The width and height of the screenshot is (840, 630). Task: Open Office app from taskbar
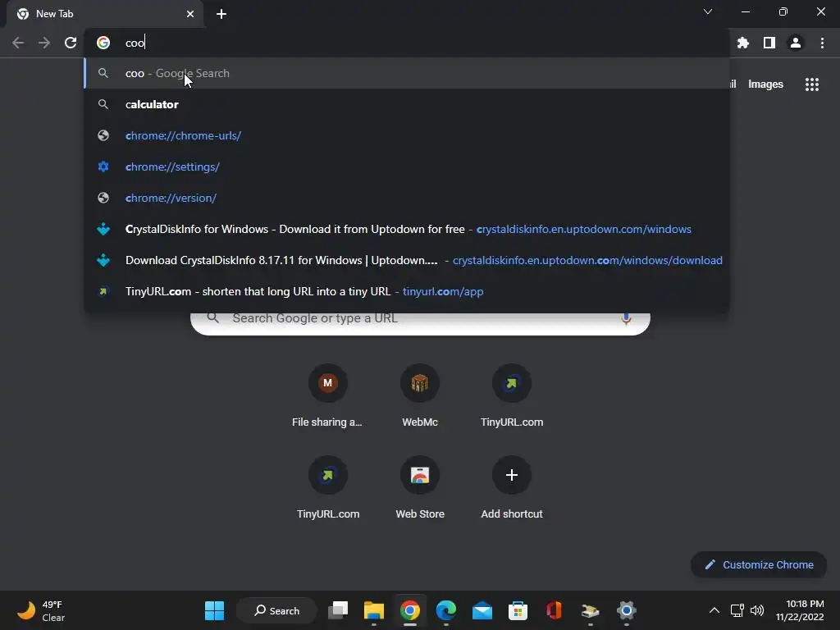[x=554, y=610]
